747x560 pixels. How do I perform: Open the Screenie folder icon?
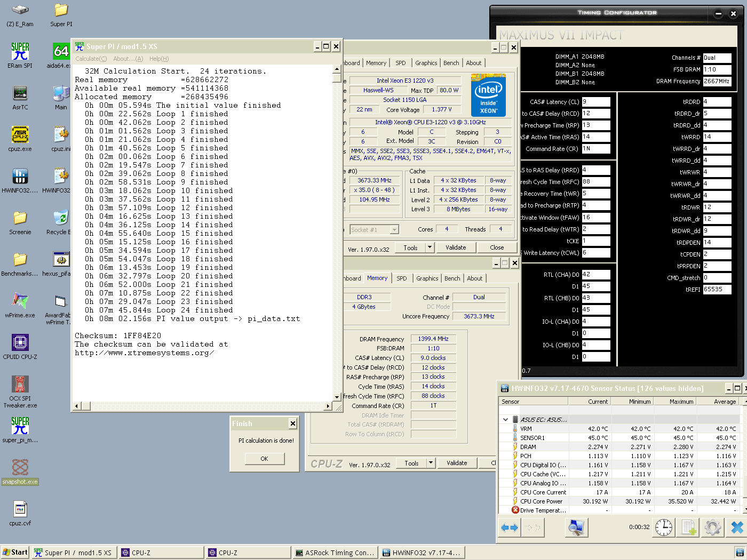point(20,222)
